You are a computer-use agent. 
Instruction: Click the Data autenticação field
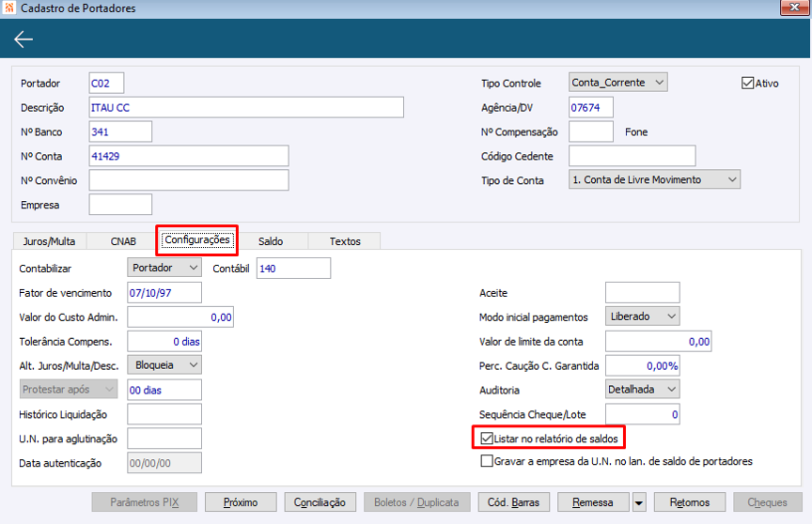click(x=164, y=463)
